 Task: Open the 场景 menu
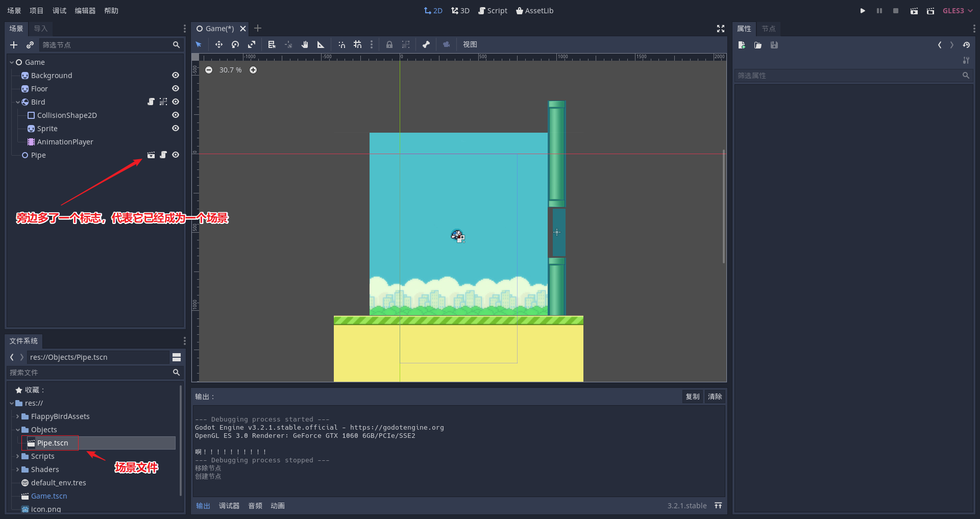[14, 11]
